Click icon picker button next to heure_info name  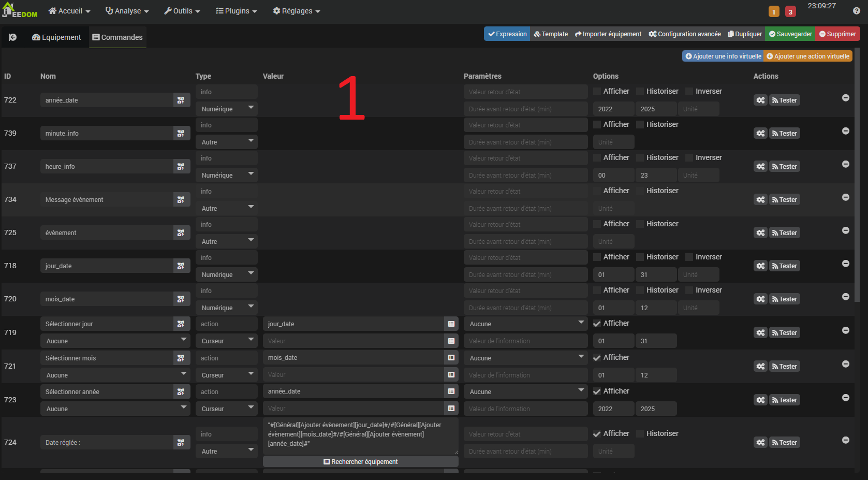click(181, 167)
